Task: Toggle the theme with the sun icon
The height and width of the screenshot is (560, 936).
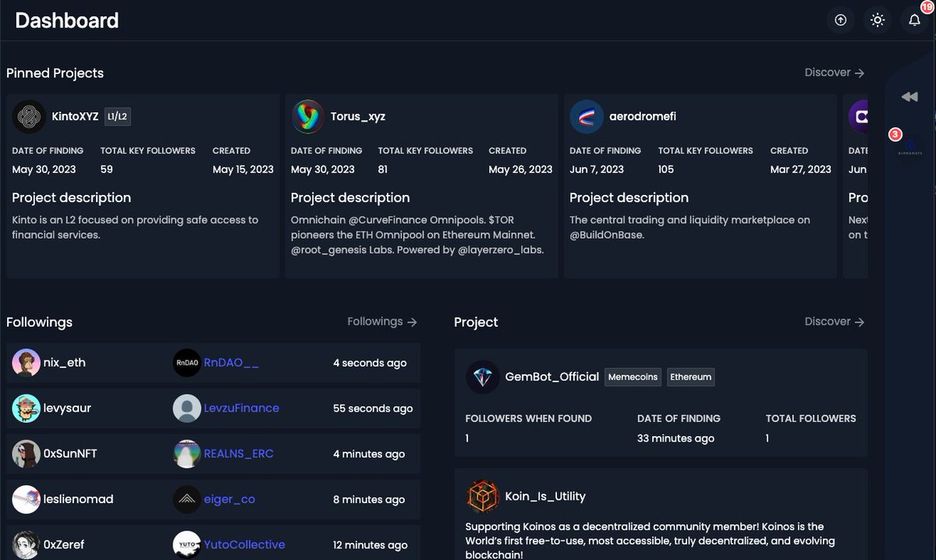Action: tap(877, 20)
